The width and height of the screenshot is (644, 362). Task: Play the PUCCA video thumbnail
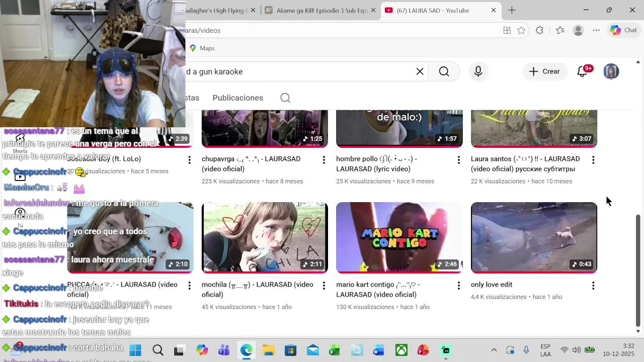click(130, 237)
